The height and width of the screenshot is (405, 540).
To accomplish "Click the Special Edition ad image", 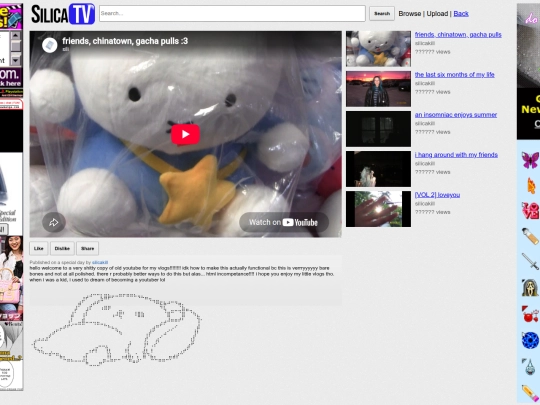I will coord(11,194).
